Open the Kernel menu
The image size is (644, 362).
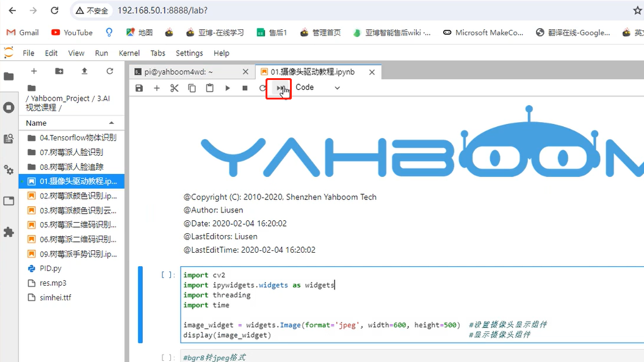click(x=129, y=53)
